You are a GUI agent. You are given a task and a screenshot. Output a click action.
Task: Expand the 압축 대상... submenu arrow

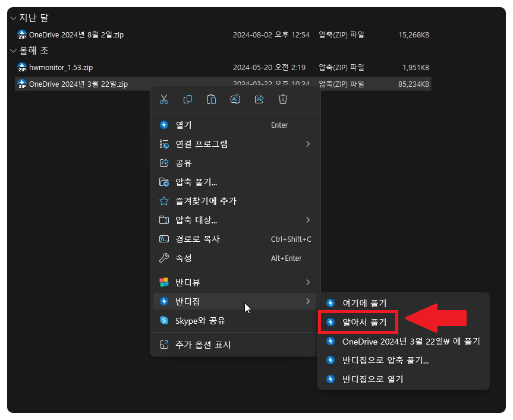(308, 220)
